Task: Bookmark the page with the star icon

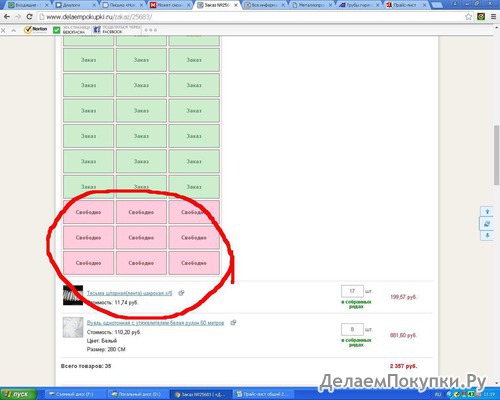Action: click(468, 17)
